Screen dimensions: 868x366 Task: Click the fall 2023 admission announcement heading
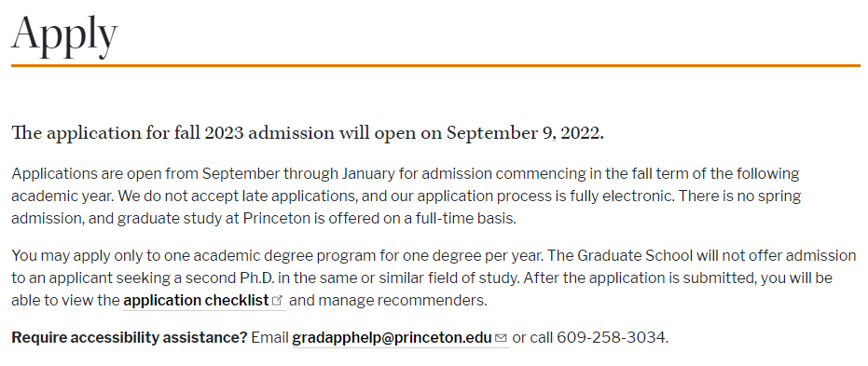click(308, 133)
